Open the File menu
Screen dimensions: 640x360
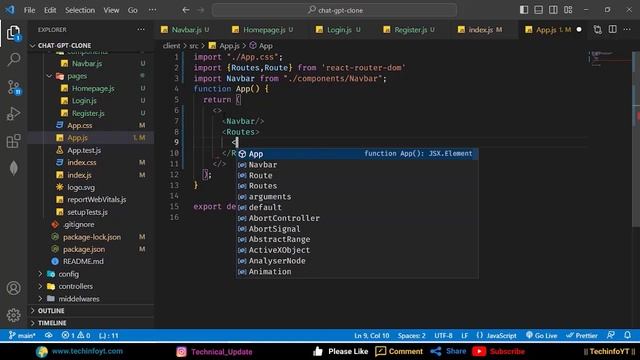[x=29, y=10]
